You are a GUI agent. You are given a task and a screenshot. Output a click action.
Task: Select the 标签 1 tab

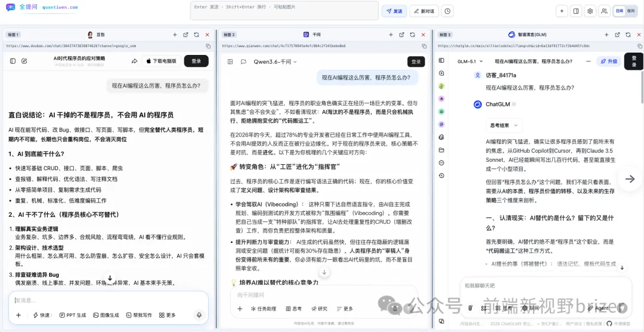coord(13,35)
